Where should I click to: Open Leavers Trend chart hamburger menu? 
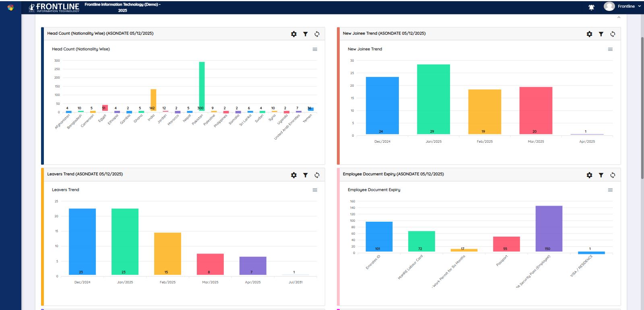coord(315,190)
